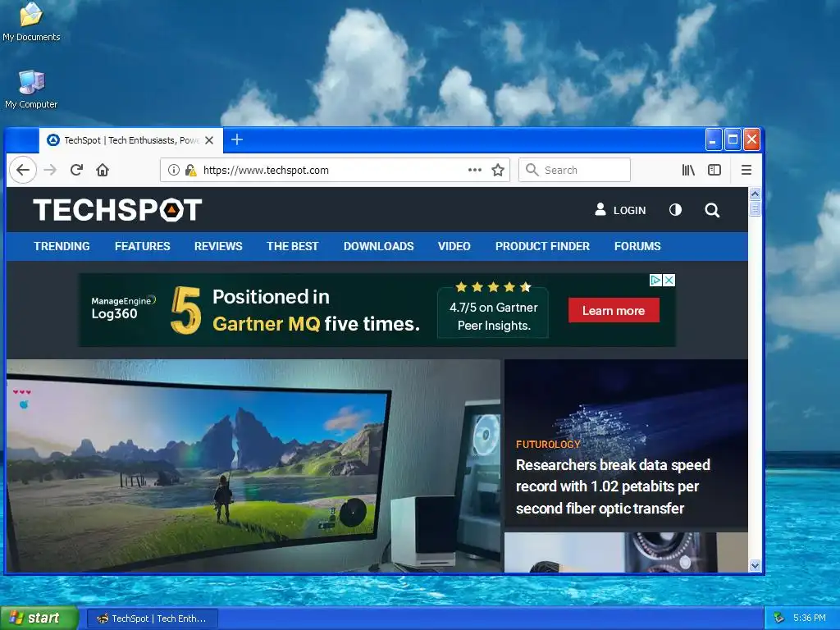The height and width of the screenshot is (630, 840).
Task: Go back with the browser back arrow
Action: click(22, 170)
